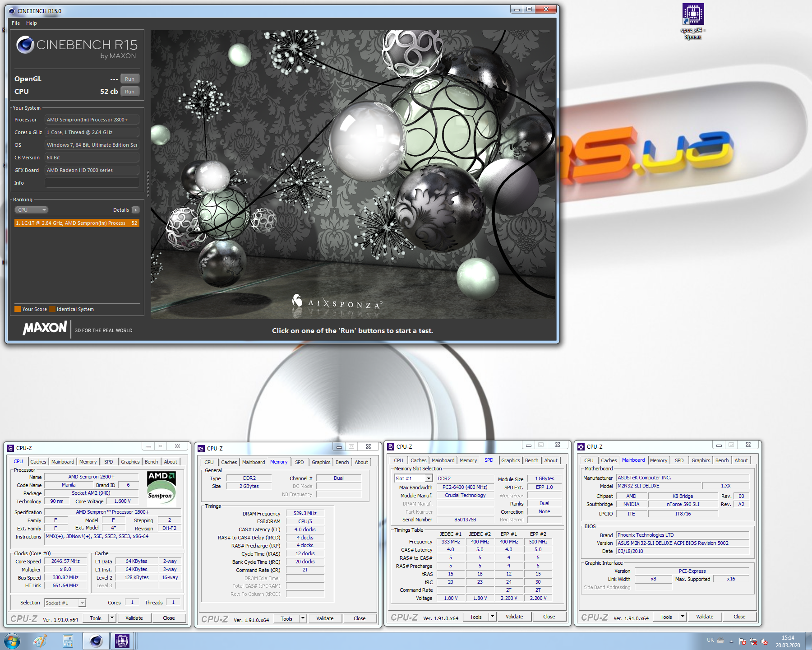Open the Windows Start orb
The image size is (812, 650).
12,641
